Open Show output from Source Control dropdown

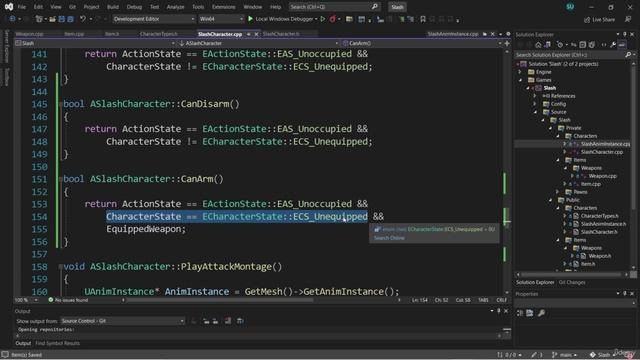pos(122,321)
